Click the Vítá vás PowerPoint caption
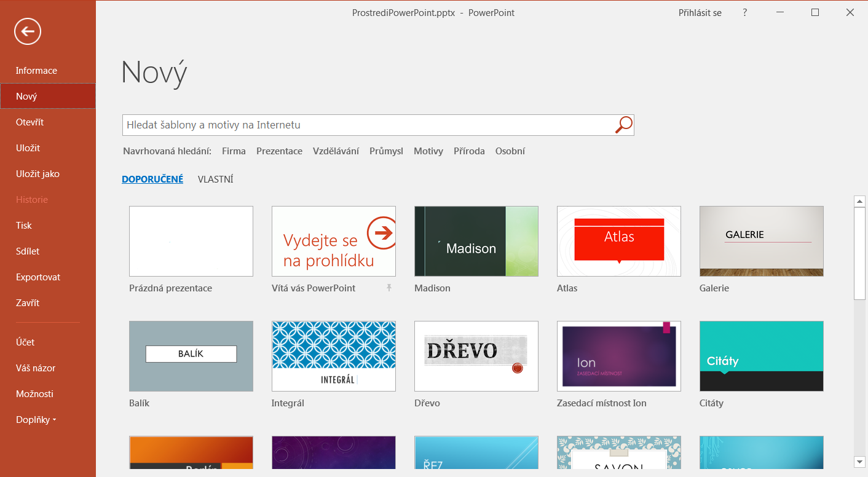Screen dimensions: 868x477 point(314,288)
